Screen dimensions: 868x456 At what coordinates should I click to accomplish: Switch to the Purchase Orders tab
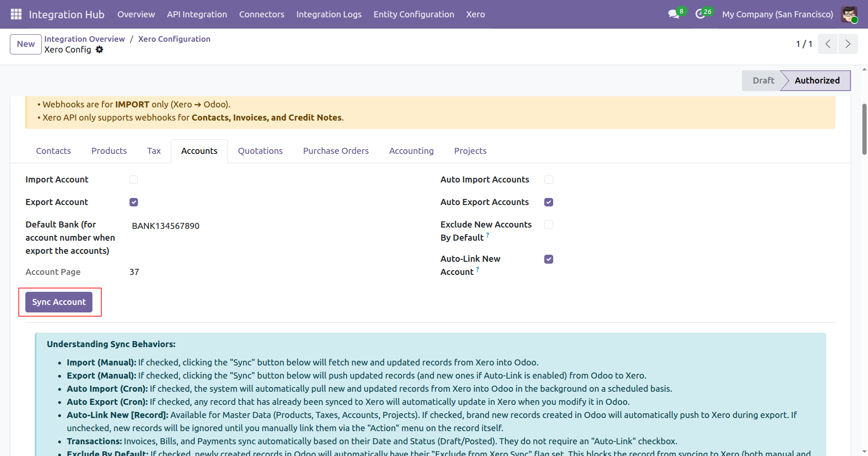coord(336,151)
